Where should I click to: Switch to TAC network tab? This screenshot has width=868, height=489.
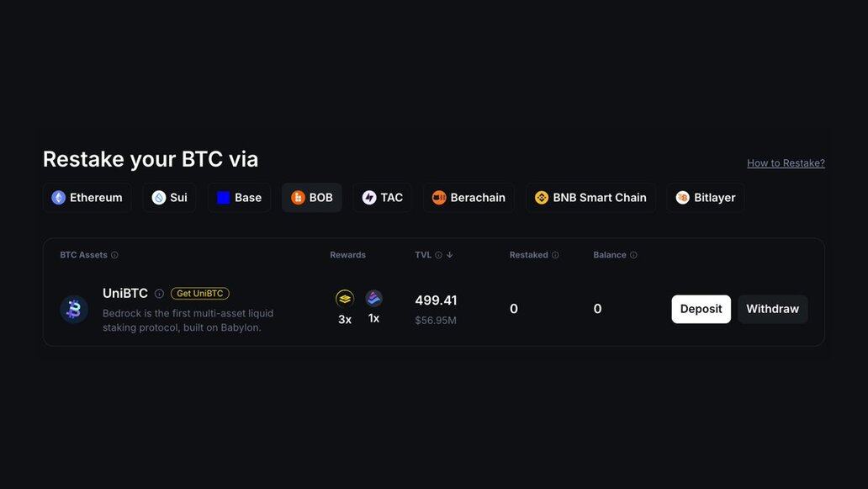tap(383, 198)
